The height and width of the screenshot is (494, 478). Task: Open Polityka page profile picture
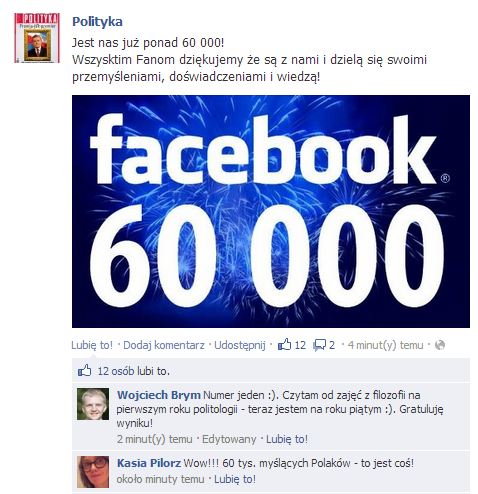37,38
